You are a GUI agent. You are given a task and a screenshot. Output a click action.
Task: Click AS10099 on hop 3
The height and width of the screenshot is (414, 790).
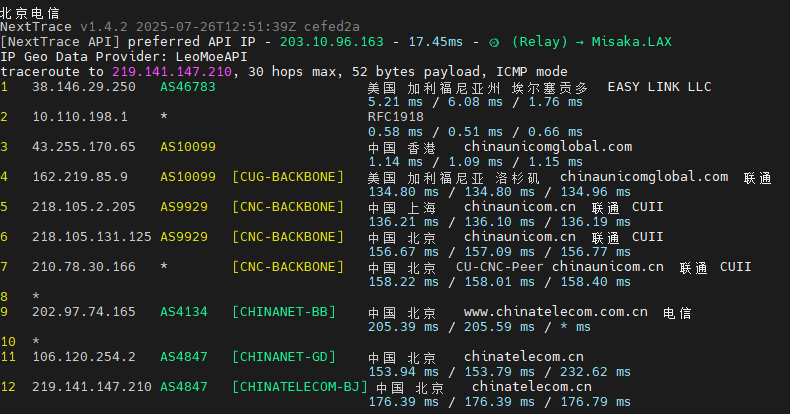188,147
